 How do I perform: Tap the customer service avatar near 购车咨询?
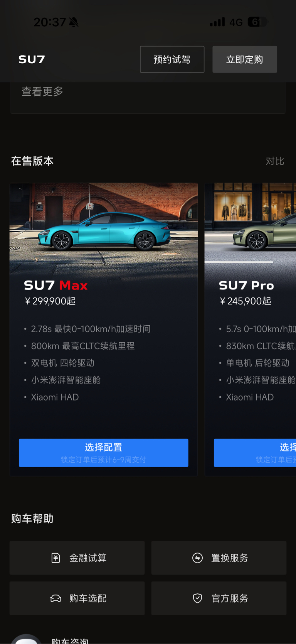click(x=26, y=639)
